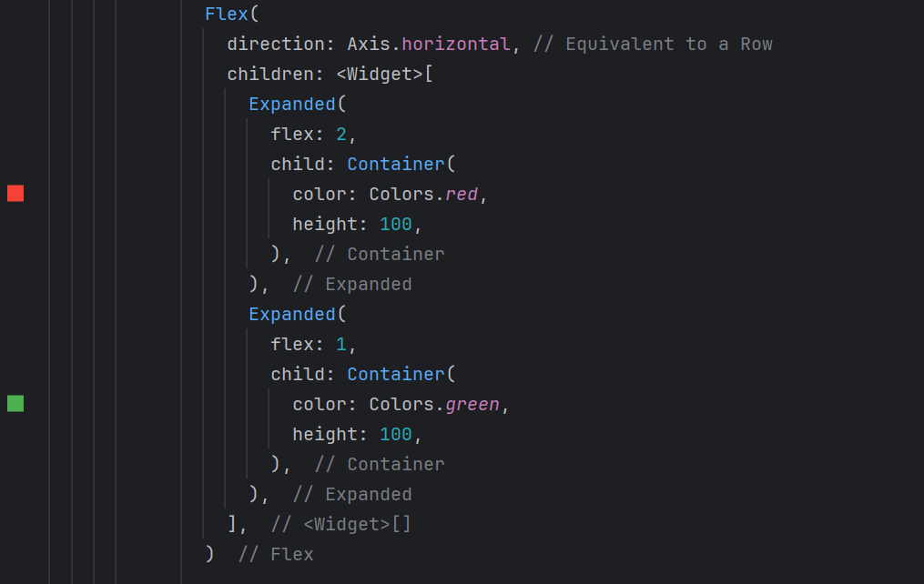Click the Axis class name
Viewport: 924px width, 584px height.
pos(369,45)
